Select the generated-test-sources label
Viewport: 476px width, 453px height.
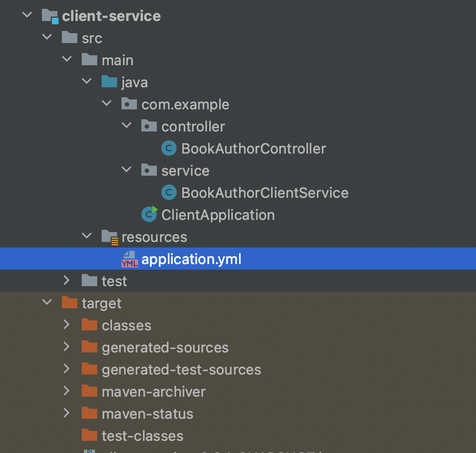click(x=181, y=370)
